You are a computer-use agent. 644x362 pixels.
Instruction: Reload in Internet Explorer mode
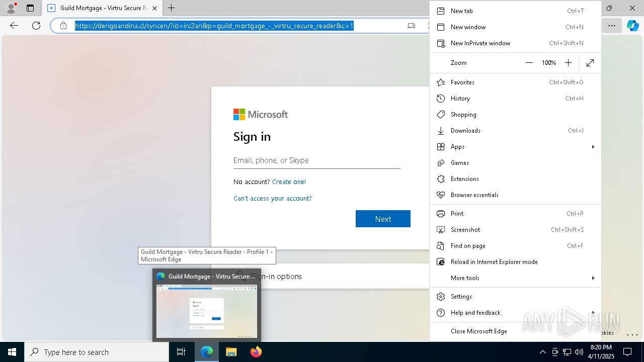515,262
